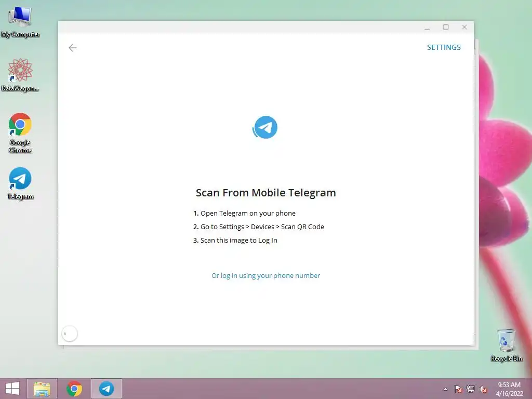Open Action Center flag icon
Screen dimensions: 532x399
458,389
